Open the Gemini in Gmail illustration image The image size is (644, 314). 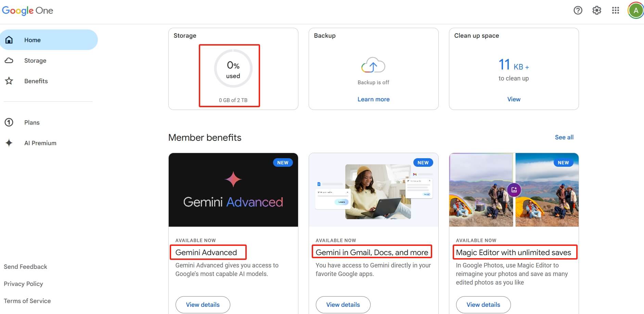coord(374,190)
